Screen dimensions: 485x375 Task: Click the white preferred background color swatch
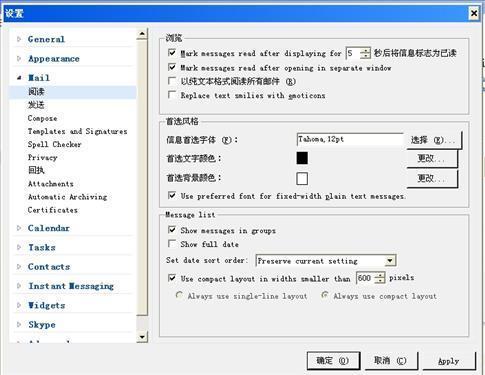tap(302, 178)
